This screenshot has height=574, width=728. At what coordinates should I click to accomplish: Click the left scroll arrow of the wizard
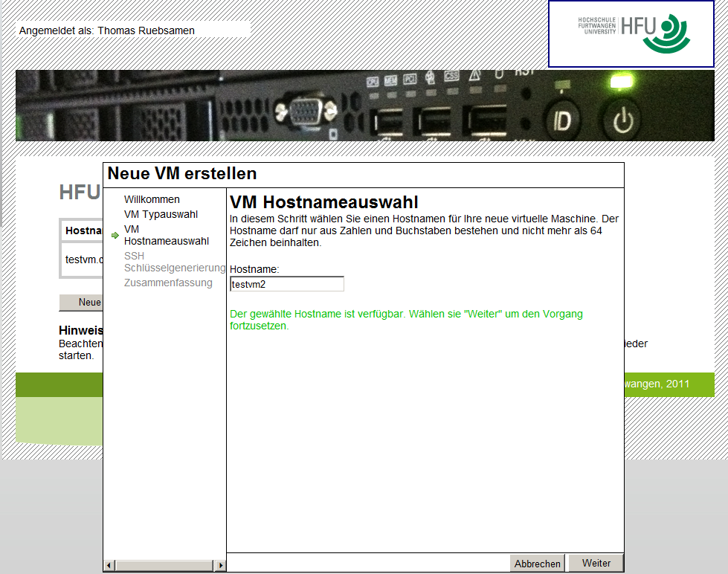[x=109, y=565]
